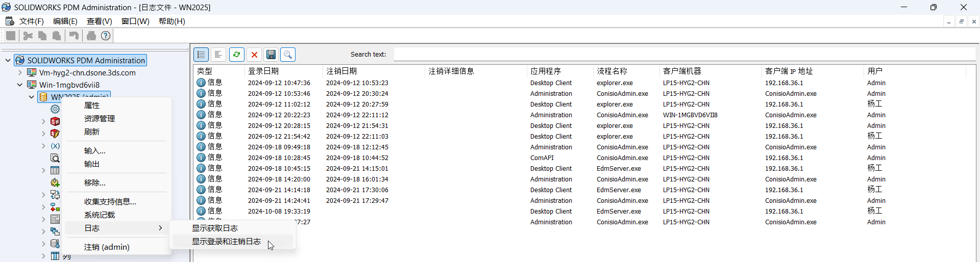Image resolution: width=980 pixels, height=262 pixels.
Task: Click the copy icon in main toolbar
Action: coord(42,36)
